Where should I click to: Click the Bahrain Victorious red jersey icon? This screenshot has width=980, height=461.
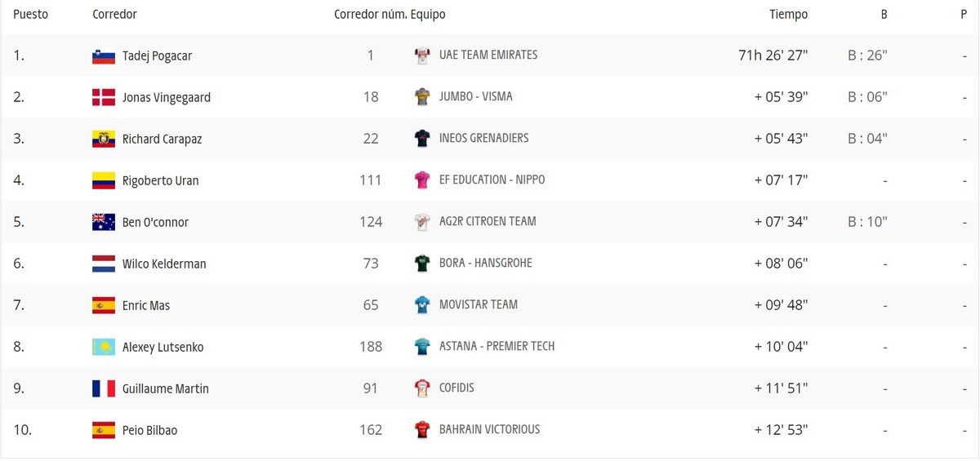coord(422,430)
